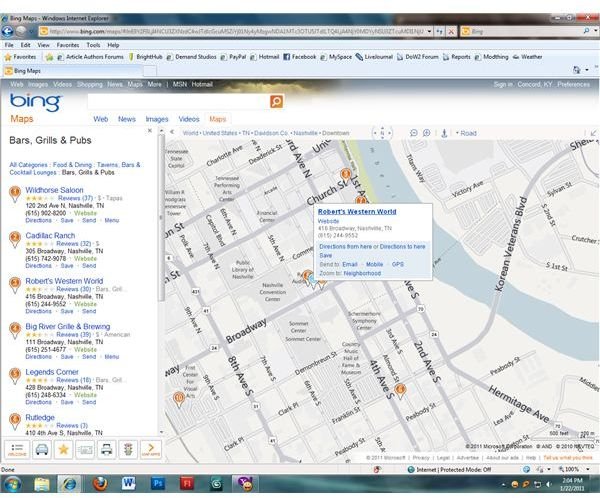Select the News tab under search
Viewport: 600px width, 498px height.
coord(127,119)
